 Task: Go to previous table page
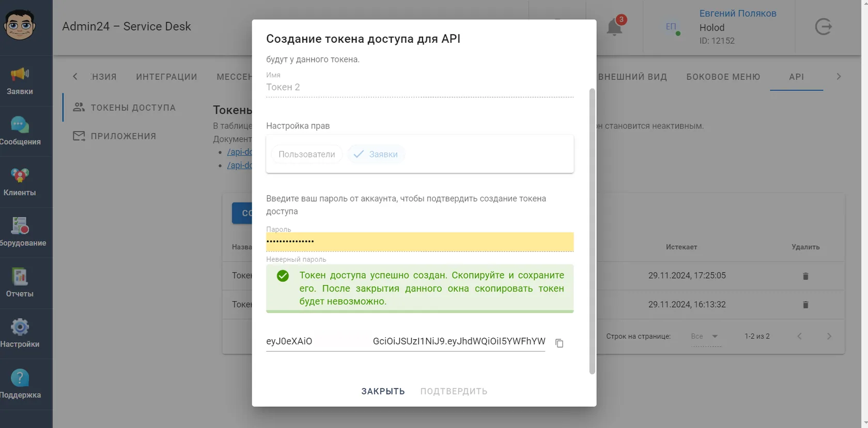[x=799, y=336]
